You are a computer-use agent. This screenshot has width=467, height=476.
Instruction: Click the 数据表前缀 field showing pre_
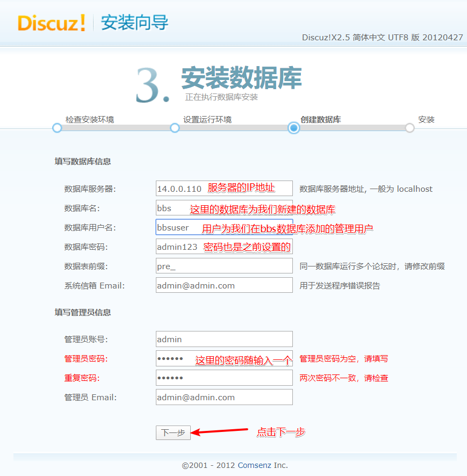click(224, 266)
